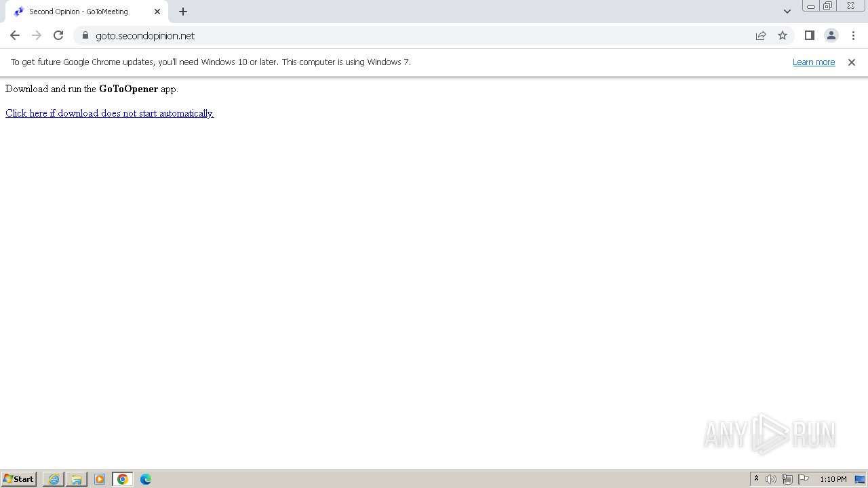Click Show desktop button in the tray
The image size is (868, 488).
pyautogui.click(x=861, y=479)
